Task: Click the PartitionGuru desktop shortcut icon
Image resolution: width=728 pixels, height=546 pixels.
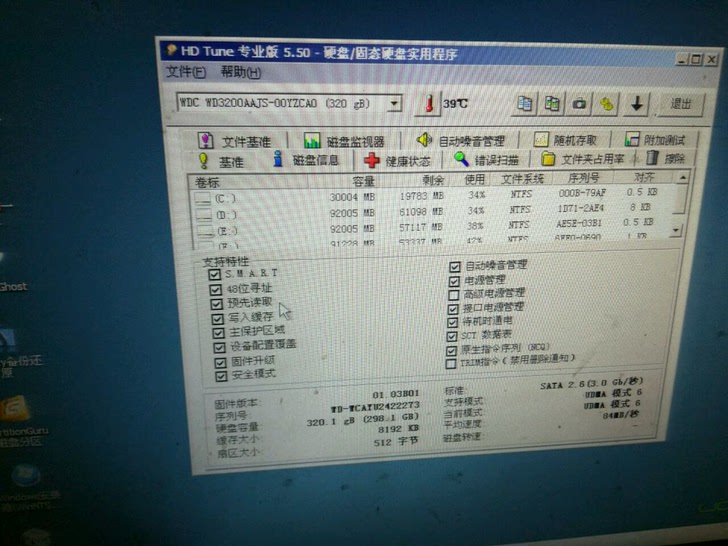Action: tap(13, 408)
